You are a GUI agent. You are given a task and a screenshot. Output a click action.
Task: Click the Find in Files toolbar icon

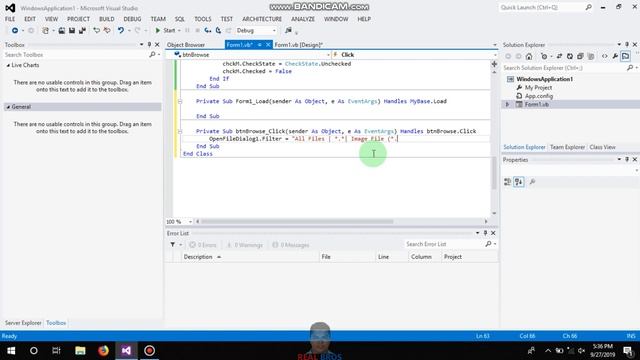(288, 31)
